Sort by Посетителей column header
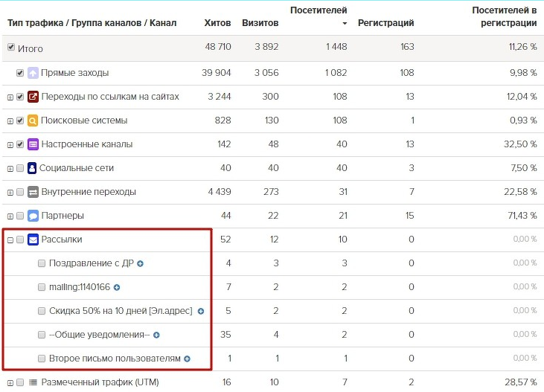The image size is (544, 392). 319,16
